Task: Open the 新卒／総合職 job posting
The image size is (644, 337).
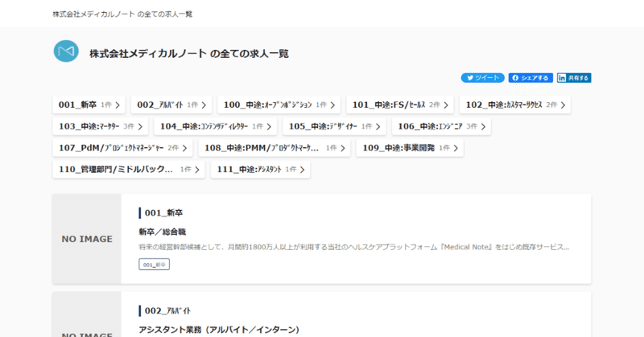Action: click(x=163, y=232)
